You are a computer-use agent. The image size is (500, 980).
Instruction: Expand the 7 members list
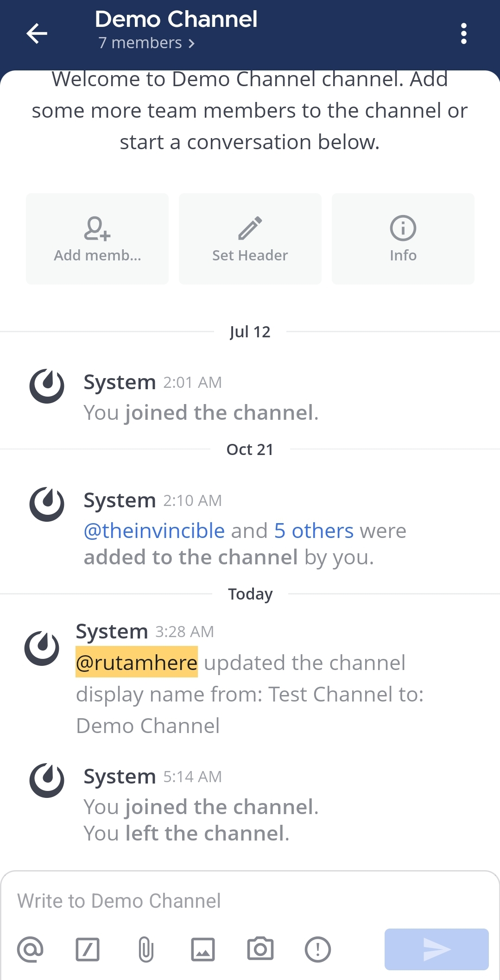point(146,43)
